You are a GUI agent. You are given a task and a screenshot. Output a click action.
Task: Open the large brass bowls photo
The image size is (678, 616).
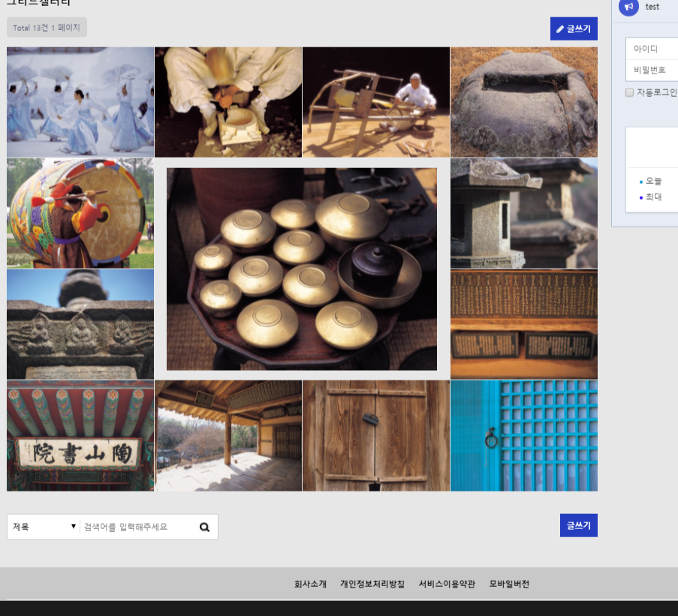(x=302, y=269)
